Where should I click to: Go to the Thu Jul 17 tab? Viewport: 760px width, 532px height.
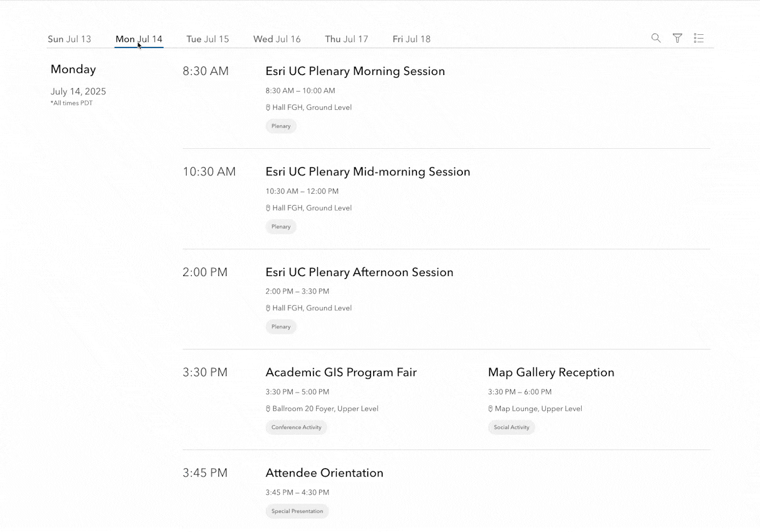click(x=346, y=39)
